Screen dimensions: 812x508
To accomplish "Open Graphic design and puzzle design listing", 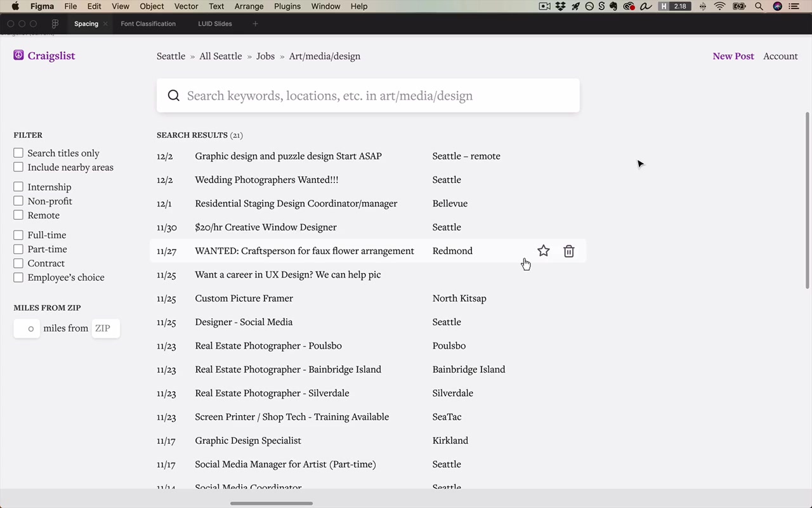I will click(288, 156).
